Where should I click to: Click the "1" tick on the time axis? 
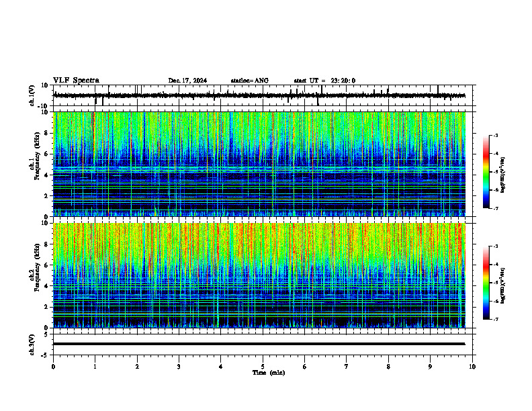(x=95, y=367)
